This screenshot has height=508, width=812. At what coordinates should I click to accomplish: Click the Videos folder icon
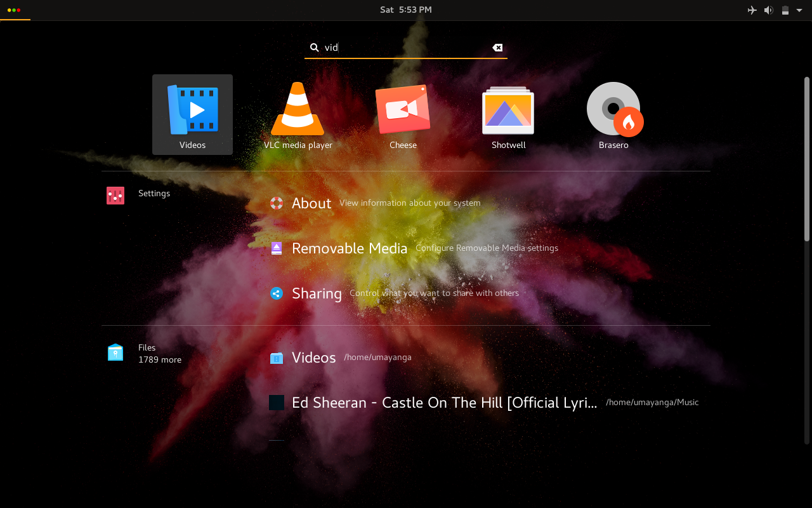[x=277, y=358]
